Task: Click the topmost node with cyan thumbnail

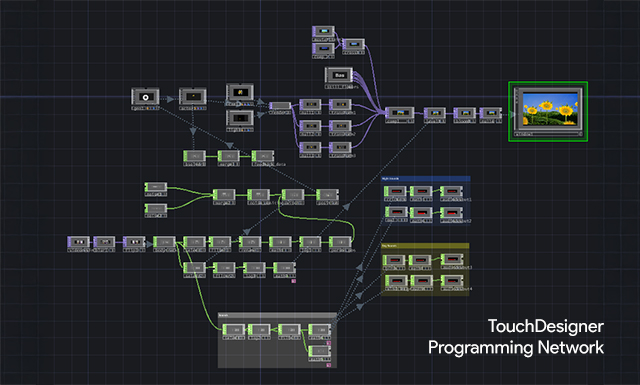Action: pos(324,32)
